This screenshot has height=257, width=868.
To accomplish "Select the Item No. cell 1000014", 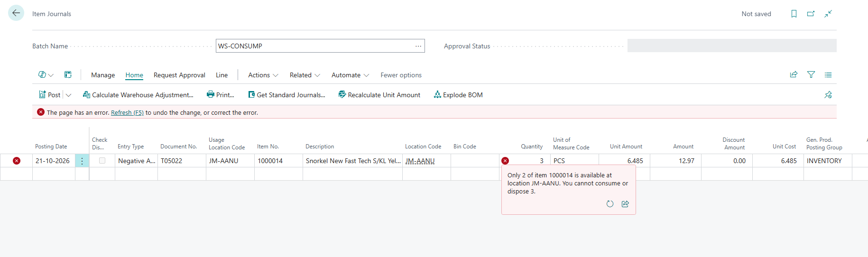I will [x=278, y=161].
